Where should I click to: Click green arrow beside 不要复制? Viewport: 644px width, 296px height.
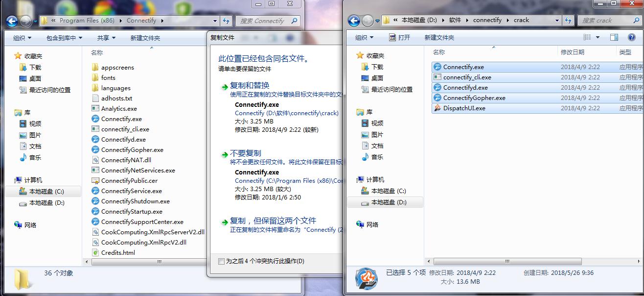pos(225,154)
